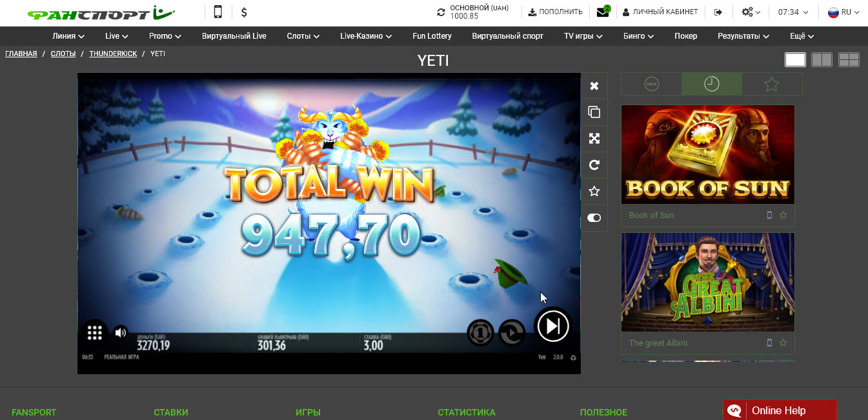This screenshot has width=868, height=420.
Task: Go to СЛОТЫ breadcrumb link
Action: 63,54
